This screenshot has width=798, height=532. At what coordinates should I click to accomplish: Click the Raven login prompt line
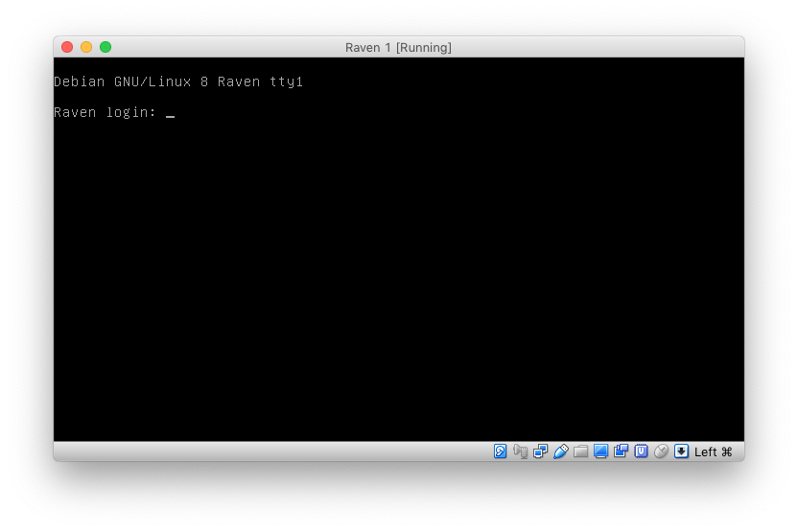pyautogui.click(x=114, y=112)
